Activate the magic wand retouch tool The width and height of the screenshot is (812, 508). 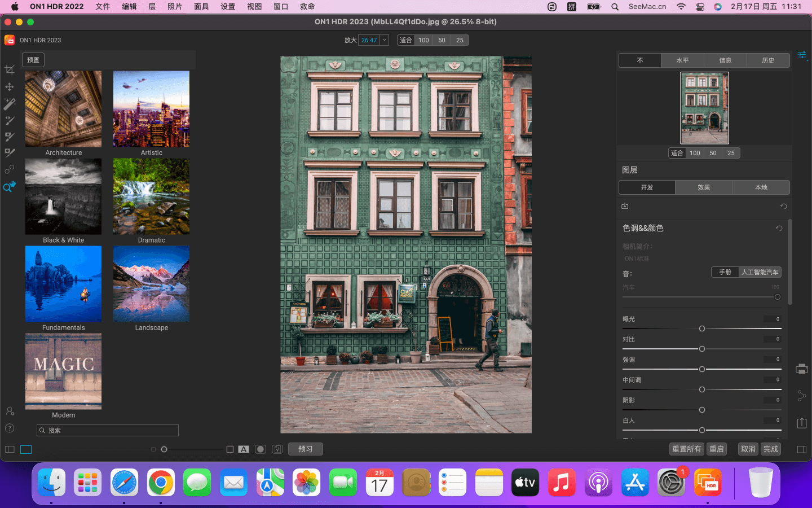10,104
